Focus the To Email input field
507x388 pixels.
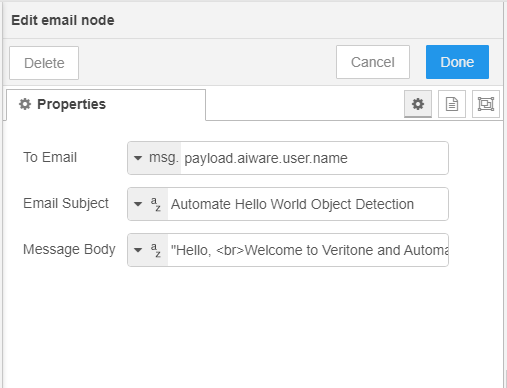[x=314, y=158]
